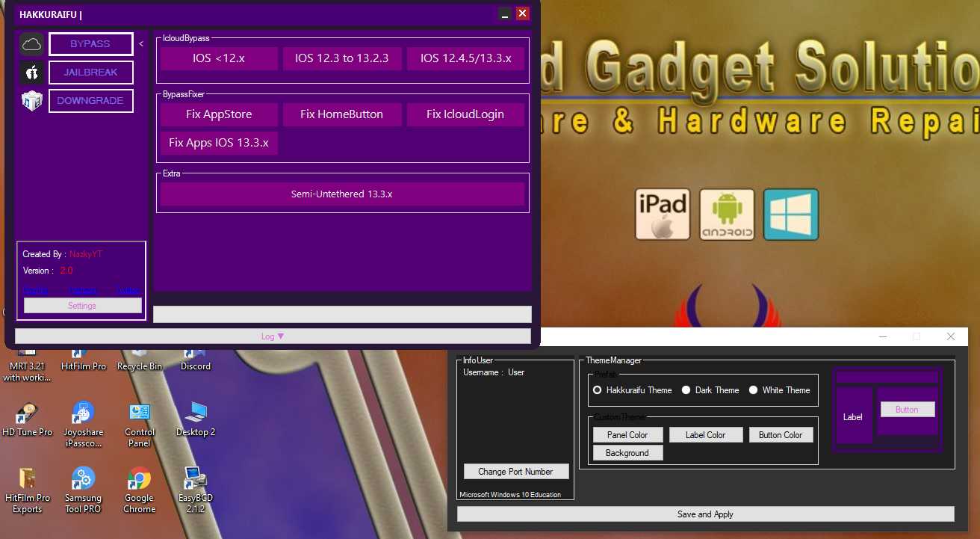Click the Microsoft Windows 10 Education text
The height and width of the screenshot is (539, 980).
coord(510,495)
